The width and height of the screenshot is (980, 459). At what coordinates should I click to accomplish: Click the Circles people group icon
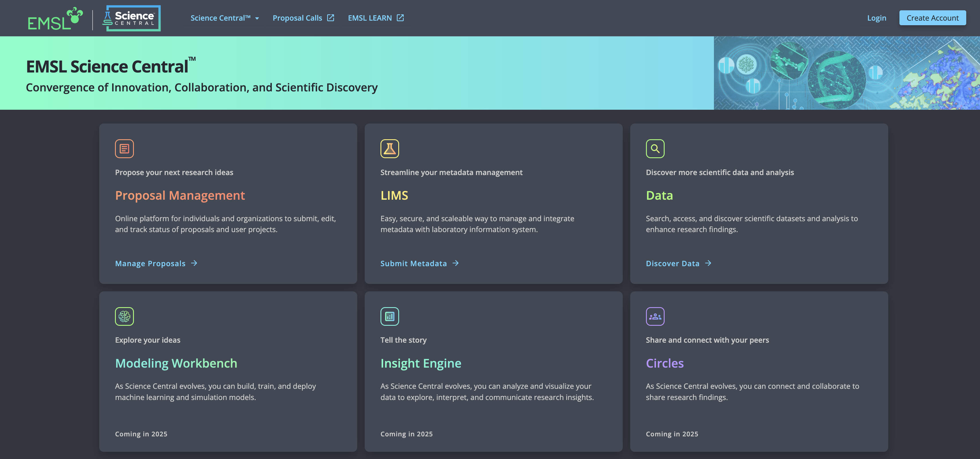[x=655, y=316]
